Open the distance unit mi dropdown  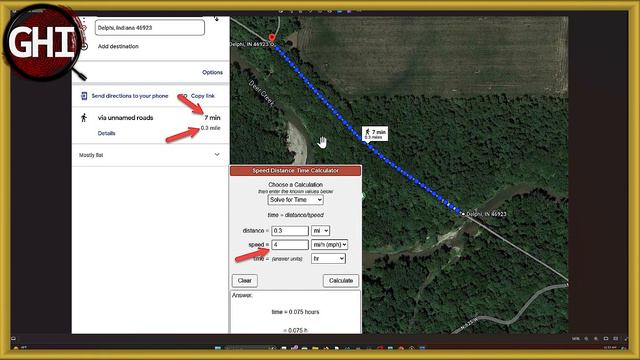click(x=320, y=231)
